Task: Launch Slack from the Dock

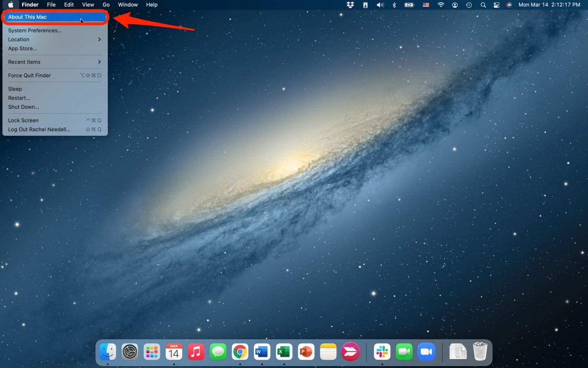Action: point(382,351)
